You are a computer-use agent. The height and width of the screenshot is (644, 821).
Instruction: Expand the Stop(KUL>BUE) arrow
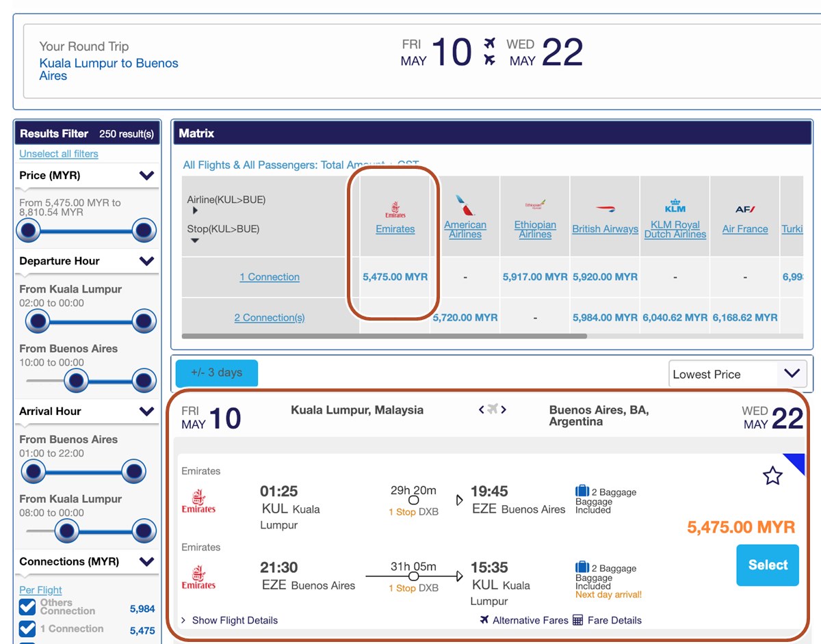pyautogui.click(x=195, y=241)
